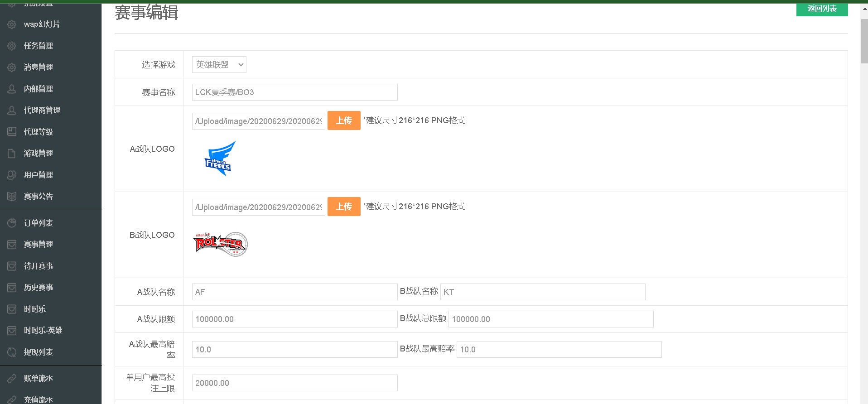Open the 选择游戏 dropdown showing 英雄联盟
Screen dimensions: 868x404
(x=219, y=65)
